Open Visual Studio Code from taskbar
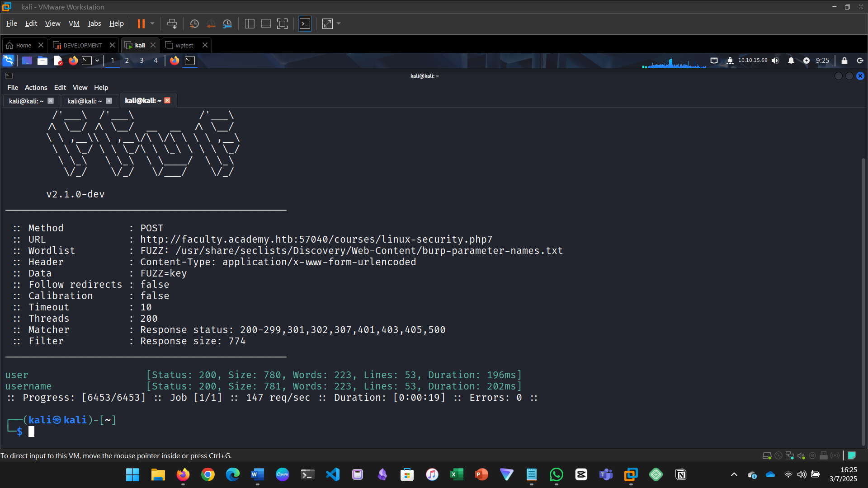 pos(333,474)
